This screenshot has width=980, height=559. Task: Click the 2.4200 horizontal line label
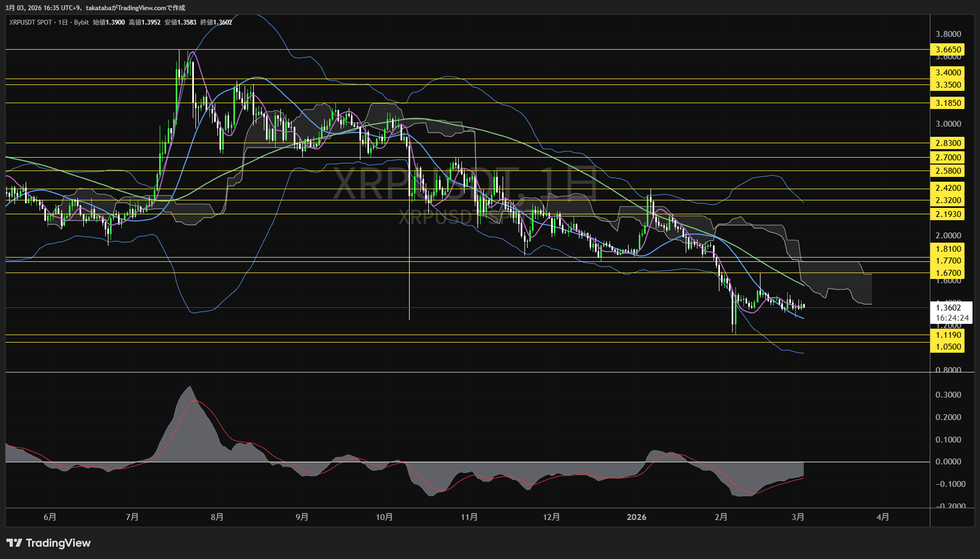[x=948, y=188]
